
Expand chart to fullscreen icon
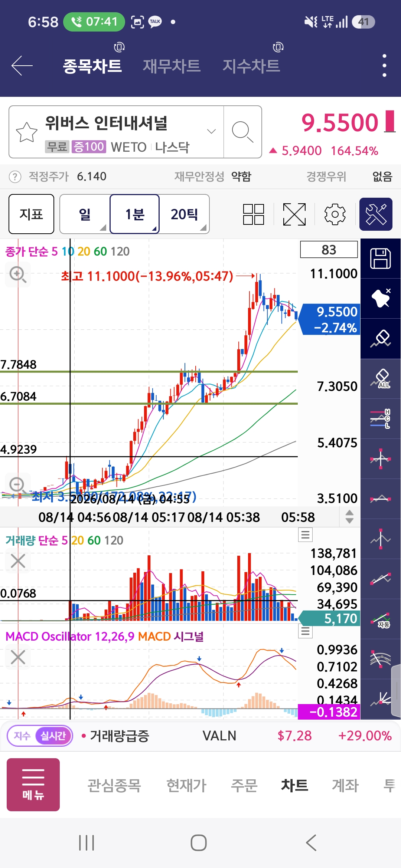tap(294, 214)
